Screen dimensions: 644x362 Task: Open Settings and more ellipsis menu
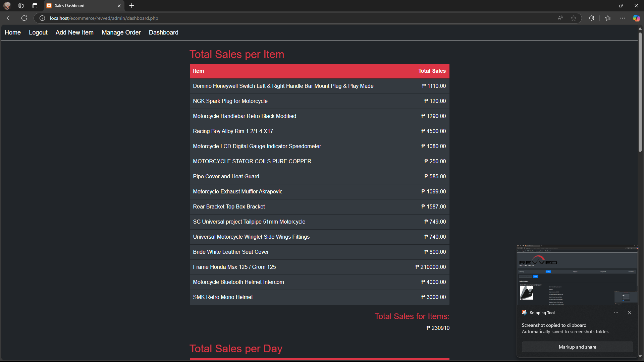point(623,18)
